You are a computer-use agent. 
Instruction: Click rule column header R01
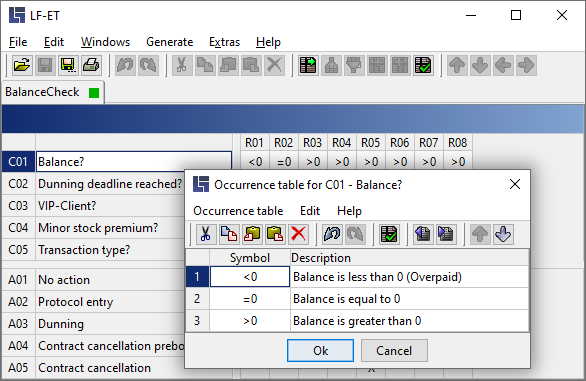pos(255,142)
